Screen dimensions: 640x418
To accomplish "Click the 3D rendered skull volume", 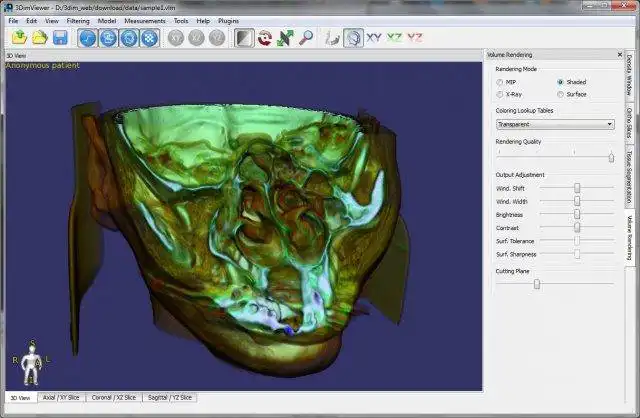I will point(241,239).
